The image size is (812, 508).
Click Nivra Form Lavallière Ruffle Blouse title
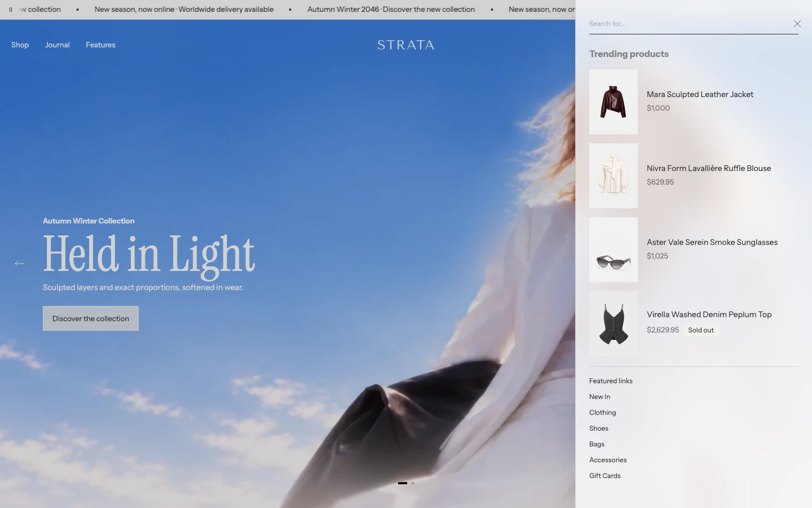(x=709, y=168)
